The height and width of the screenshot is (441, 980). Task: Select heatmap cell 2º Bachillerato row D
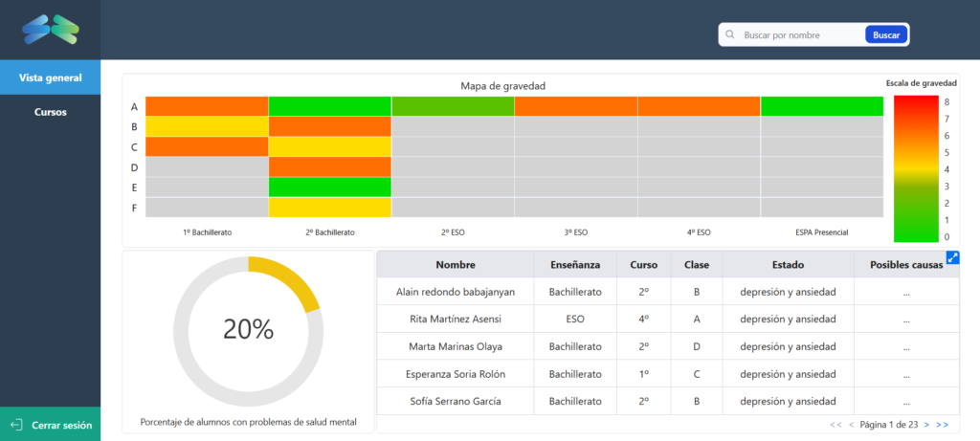point(330,166)
